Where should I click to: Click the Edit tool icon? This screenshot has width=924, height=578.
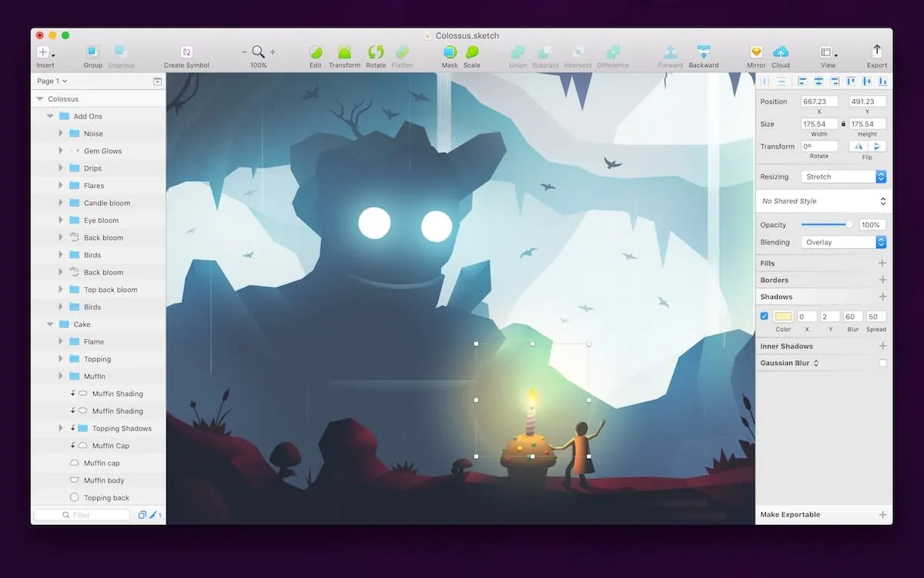316,52
